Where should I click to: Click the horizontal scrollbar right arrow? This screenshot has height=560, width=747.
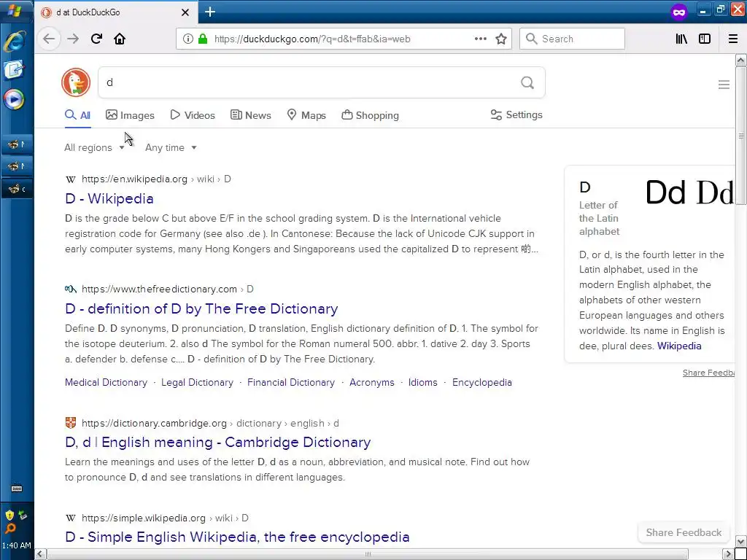tap(729, 554)
